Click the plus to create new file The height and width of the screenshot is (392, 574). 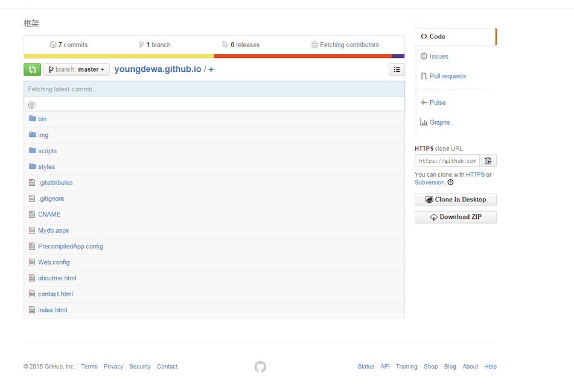click(x=211, y=69)
